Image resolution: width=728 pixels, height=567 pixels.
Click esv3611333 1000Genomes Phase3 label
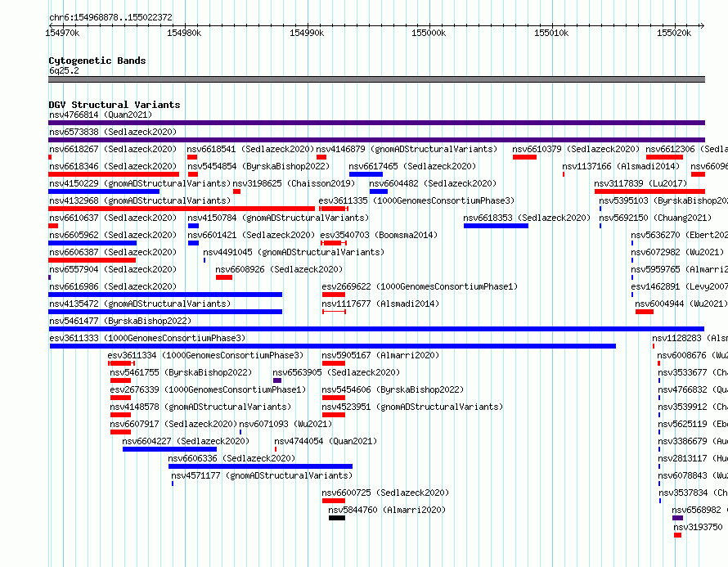pos(147,338)
